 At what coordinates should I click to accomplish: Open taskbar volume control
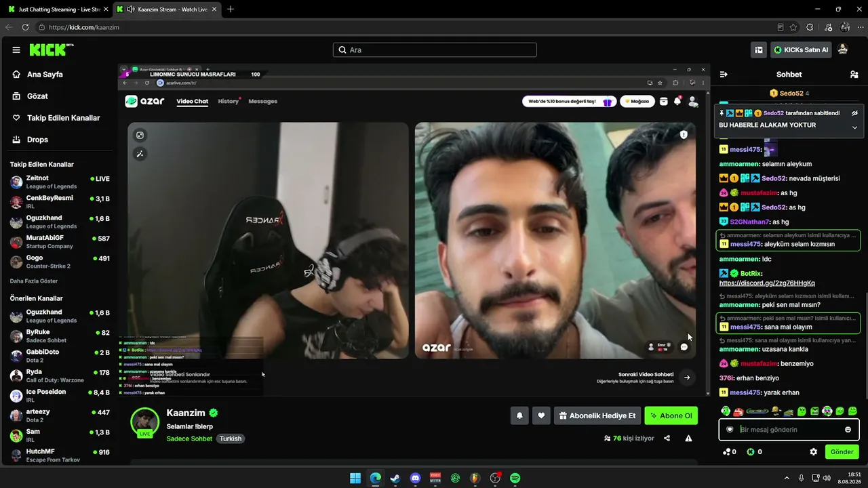tap(827, 479)
